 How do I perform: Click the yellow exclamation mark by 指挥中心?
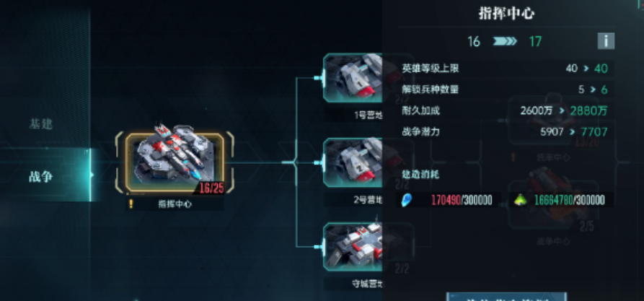(131, 204)
